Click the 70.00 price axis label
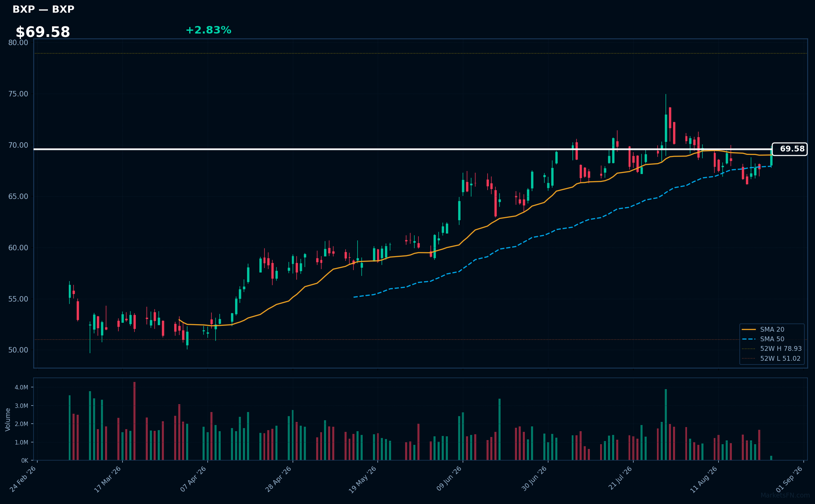 (18, 145)
